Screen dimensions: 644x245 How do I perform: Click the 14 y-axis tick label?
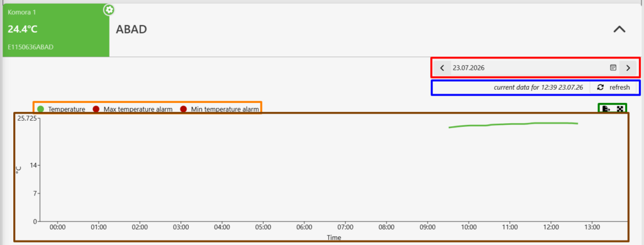coord(33,165)
